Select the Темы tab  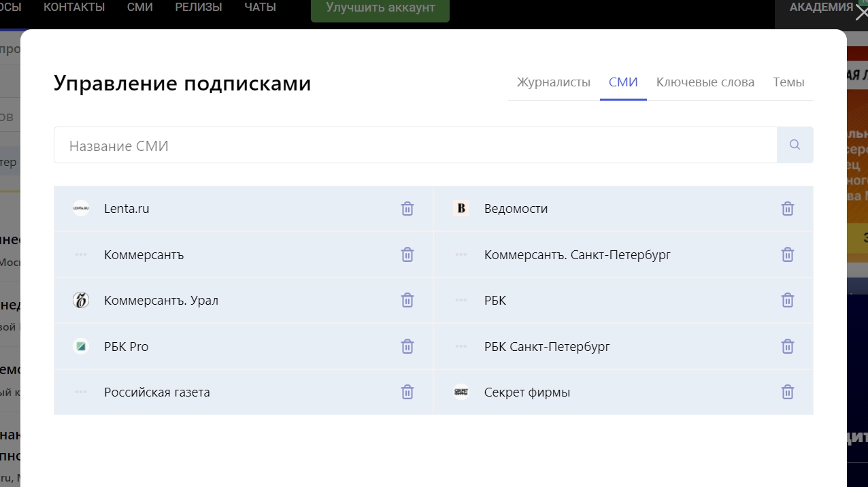click(788, 82)
